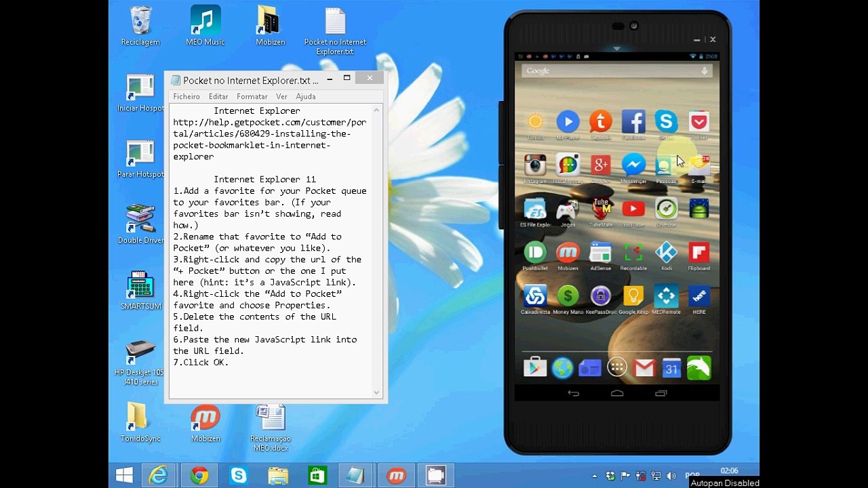Show hidden system tray icons
This screenshot has width=868, height=488.
[x=595, y=476]
